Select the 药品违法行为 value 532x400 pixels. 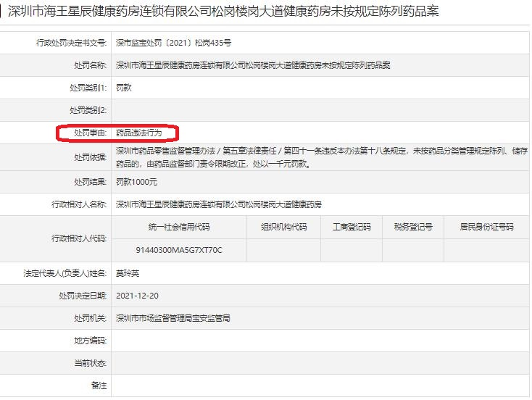tap(138, 133)
